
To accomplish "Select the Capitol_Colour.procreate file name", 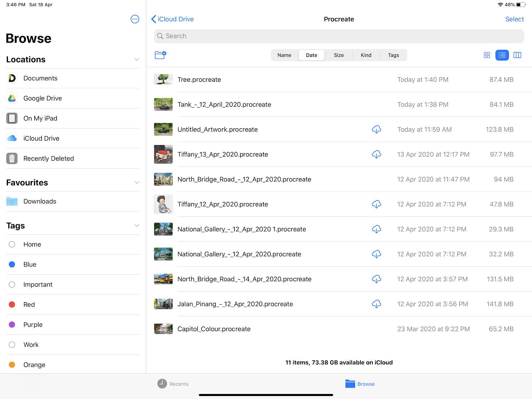I will pyautogui.click(x=214, y=329).
